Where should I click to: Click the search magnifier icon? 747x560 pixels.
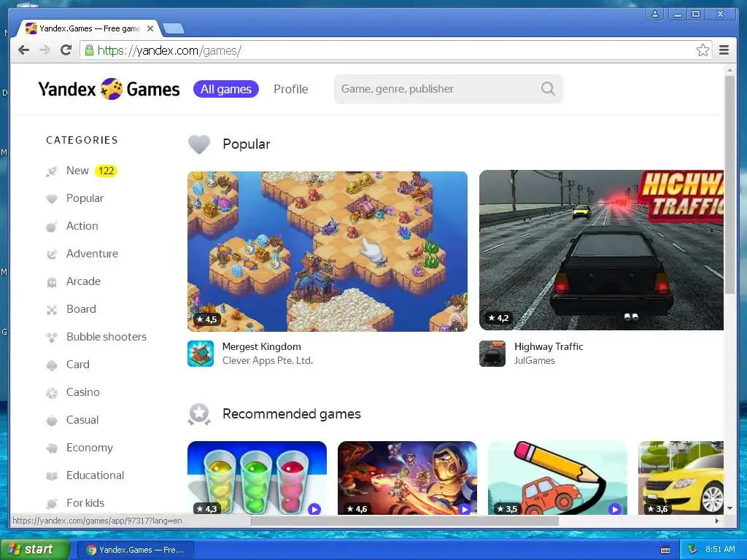click(x=548, y=88)
